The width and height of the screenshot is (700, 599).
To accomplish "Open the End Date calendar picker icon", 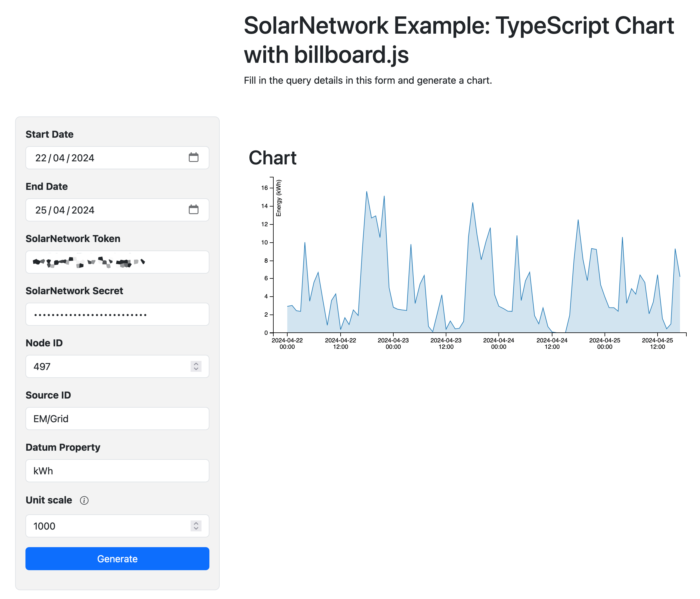I will click(193, 210).
